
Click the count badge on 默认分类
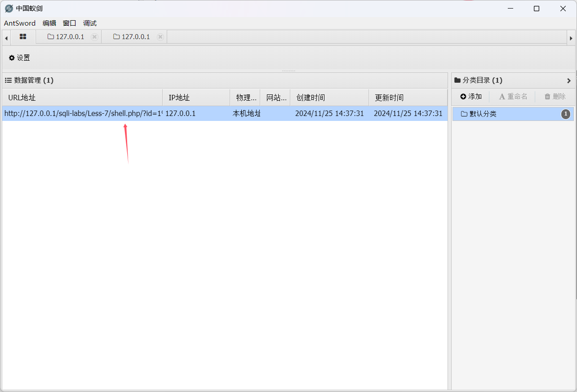pyautogui.click(x=566, y=114)
